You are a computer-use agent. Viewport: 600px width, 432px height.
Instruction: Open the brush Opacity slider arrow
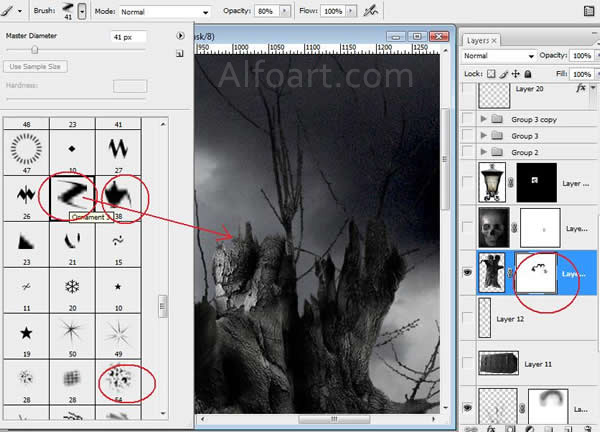pos(284,11)
